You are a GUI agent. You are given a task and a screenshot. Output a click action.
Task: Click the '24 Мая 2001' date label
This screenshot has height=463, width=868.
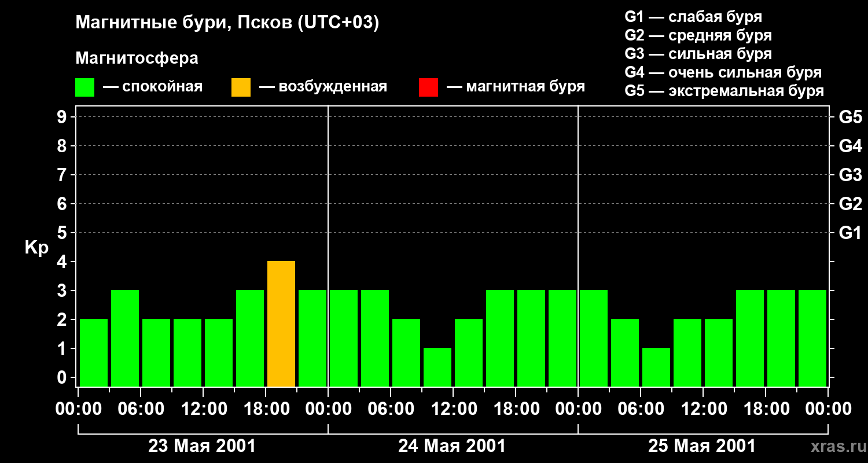[x=452, y=446]
